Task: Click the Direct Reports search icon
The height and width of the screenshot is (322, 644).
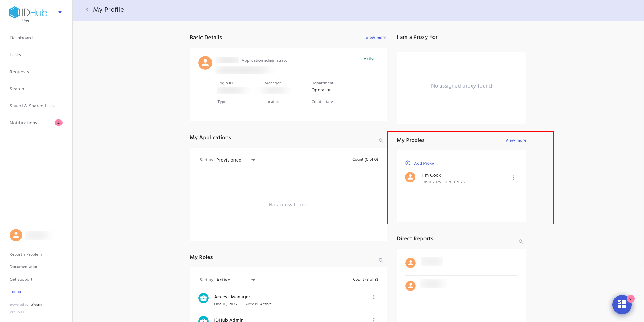Action: click(x=521, y=242)
